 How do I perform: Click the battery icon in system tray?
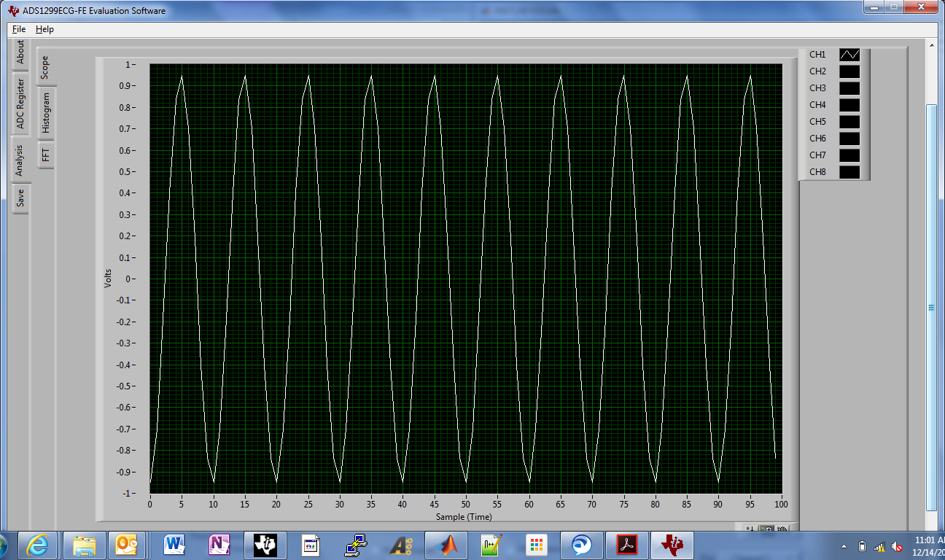(x=863, y=546)
